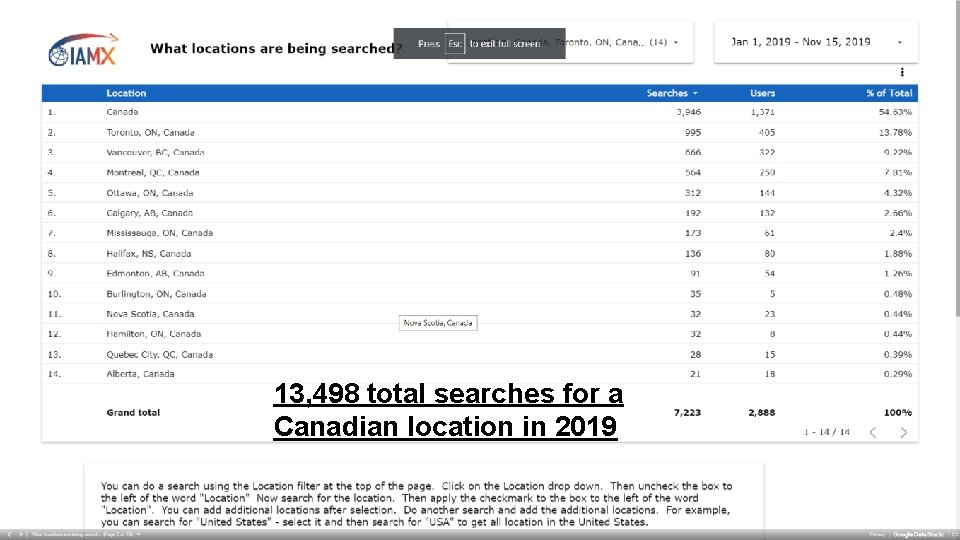Click the 'What locations are being searched?' title

[x=276, y=48]
